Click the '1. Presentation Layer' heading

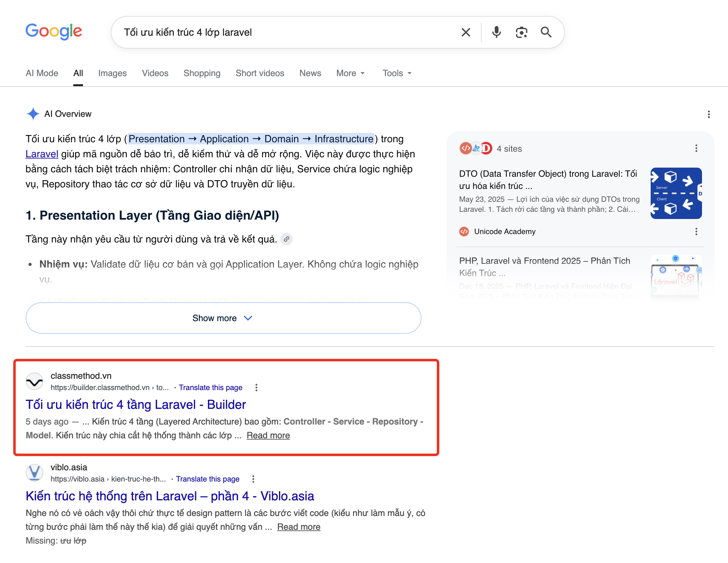click(152, 216)
